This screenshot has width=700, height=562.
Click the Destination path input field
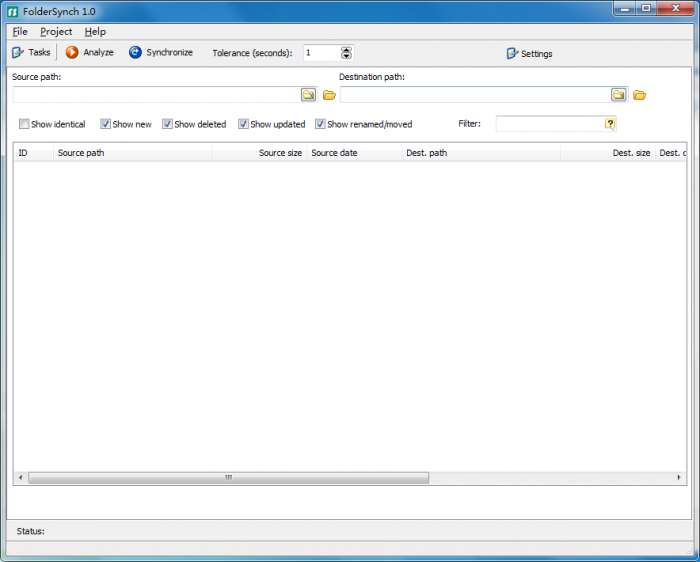pyautogui.click(x=475, y=95)
